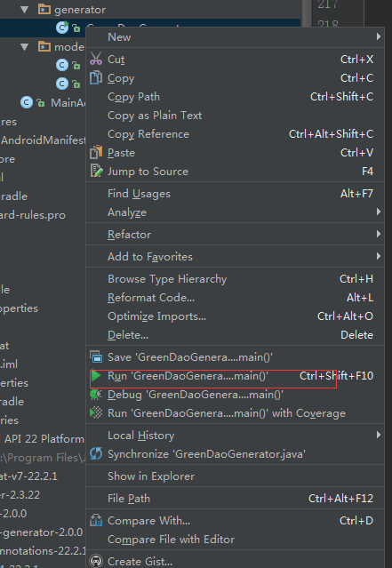
Task: Click the Debug bug icon
Action: click(x=96, y=394)
